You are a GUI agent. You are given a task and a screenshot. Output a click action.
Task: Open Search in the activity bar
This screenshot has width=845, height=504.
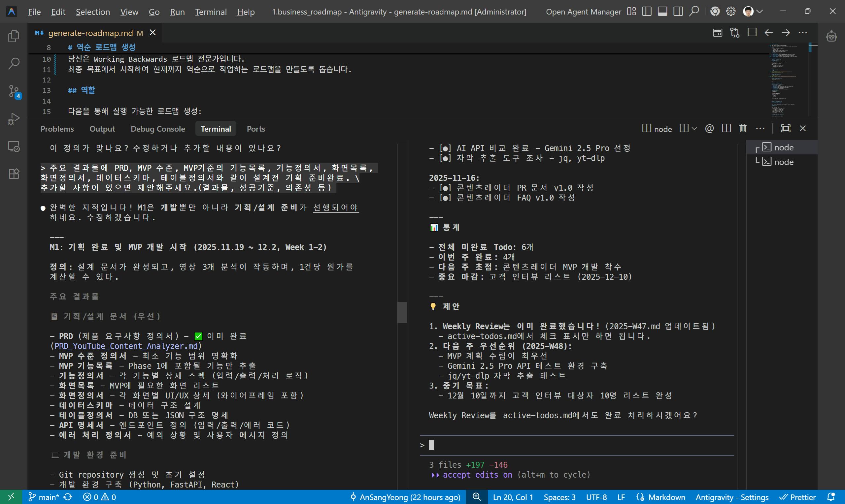click(x=14, y=64)
